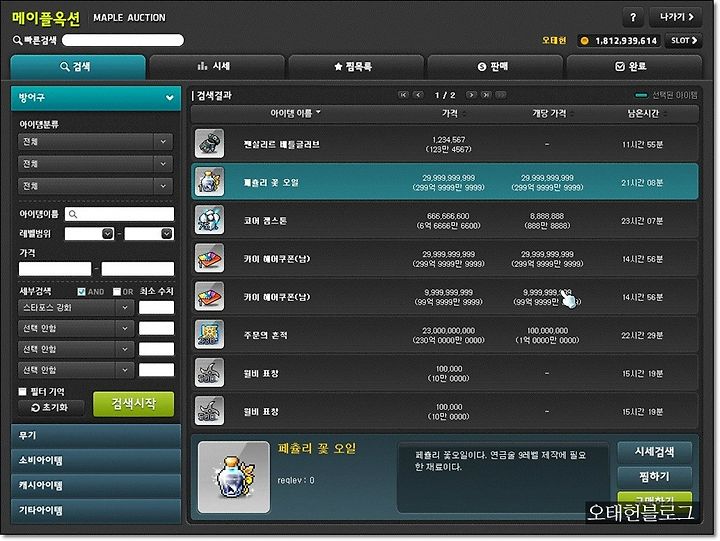This screenshot has width=720, height=541.
Task: Sort results by 남은시간 column
Action: (x=647, y=113)
